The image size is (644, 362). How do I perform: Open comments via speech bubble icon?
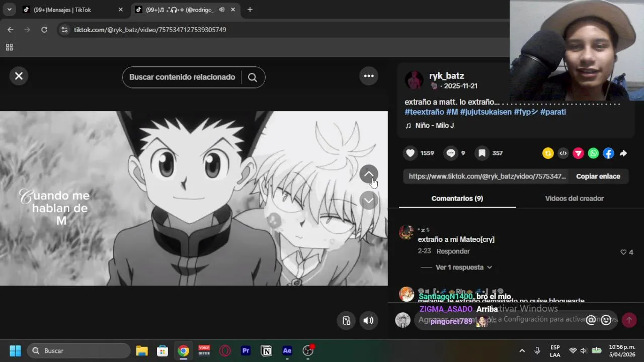(451, 153)
